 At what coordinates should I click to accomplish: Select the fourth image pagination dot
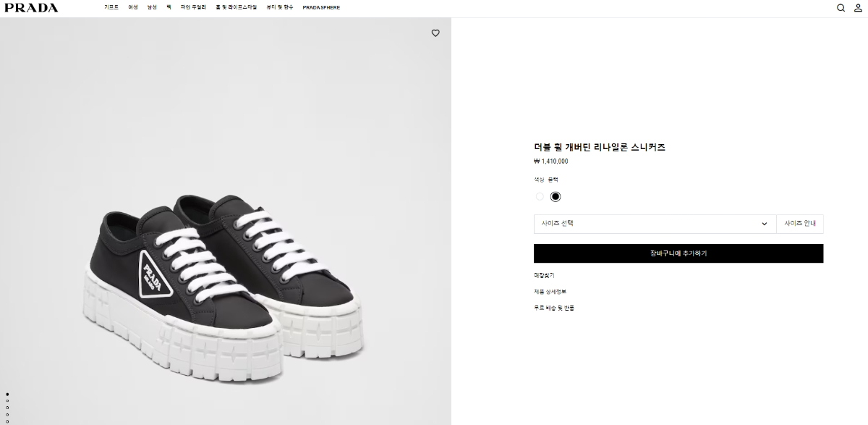pos(7,415)
